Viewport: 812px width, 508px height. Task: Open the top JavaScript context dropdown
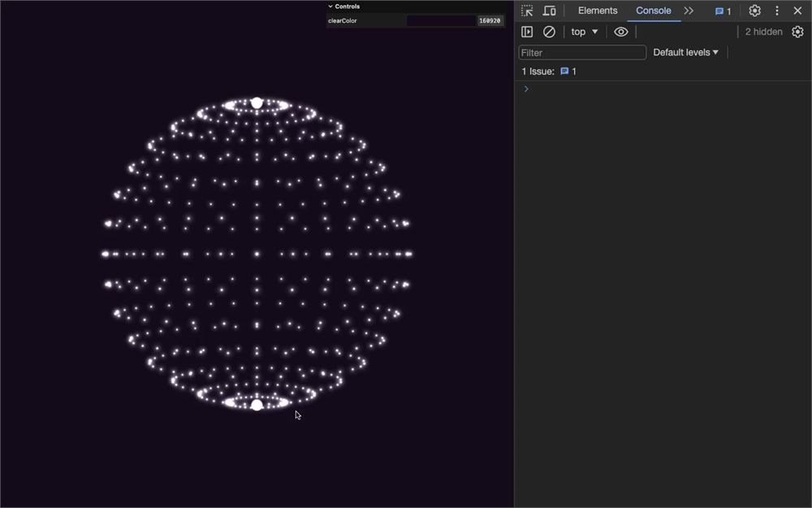584,32
